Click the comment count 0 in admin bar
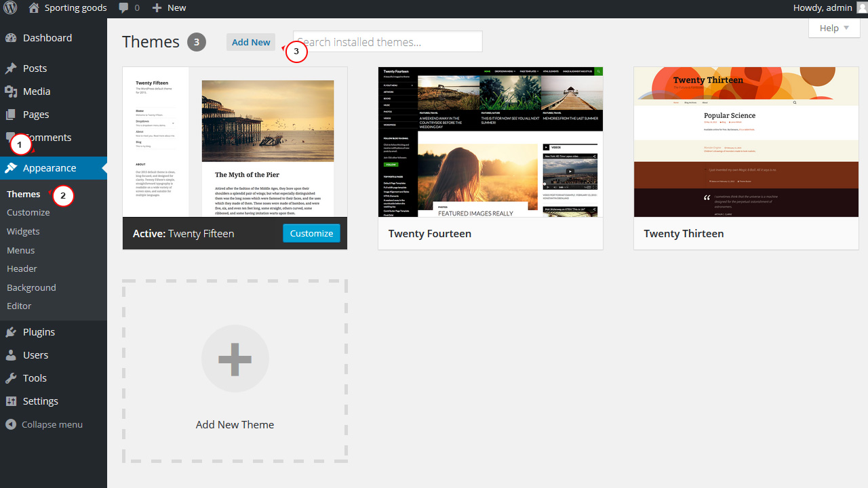Viewport: 868px width, 488px height. point(136,8)
